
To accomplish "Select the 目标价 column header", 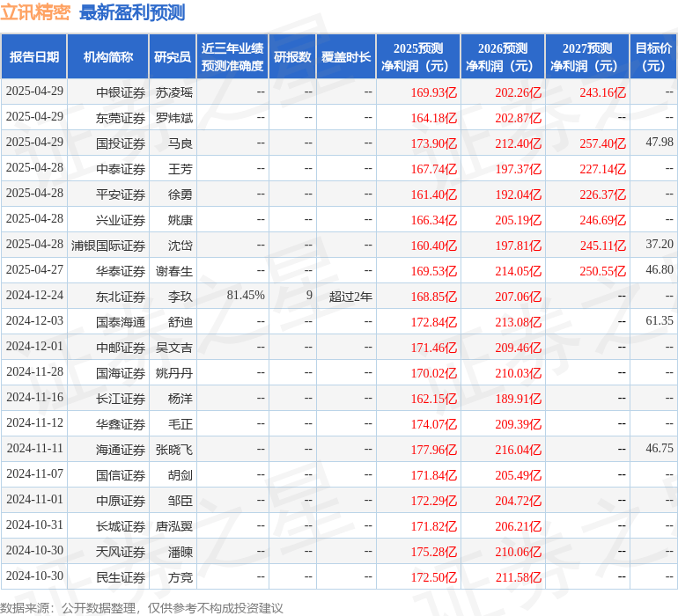I will [x=653, y=56].
